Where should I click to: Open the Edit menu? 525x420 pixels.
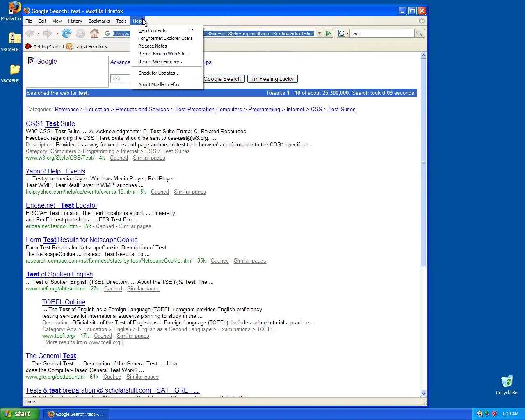pyautogui.click(x=42, y=21)
